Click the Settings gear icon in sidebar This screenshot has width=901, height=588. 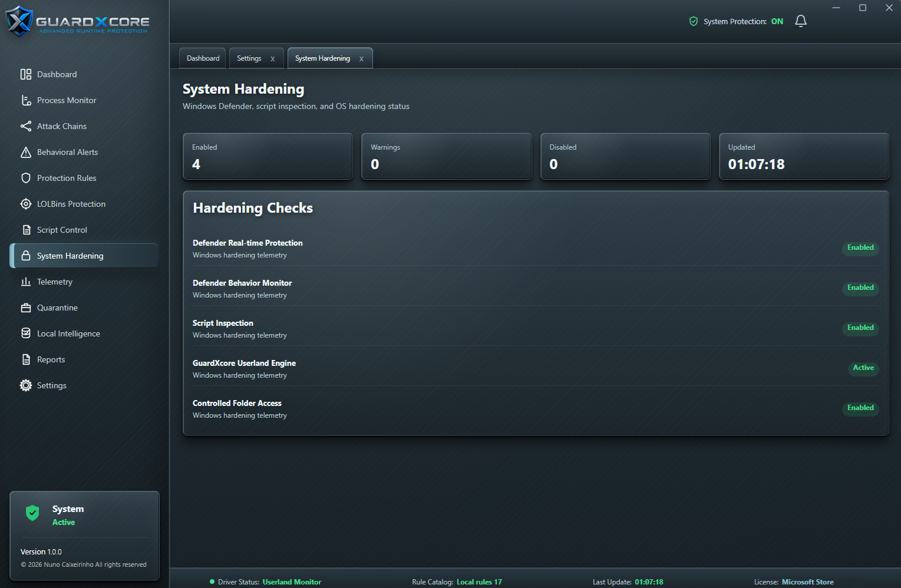[x=26, y=385]
